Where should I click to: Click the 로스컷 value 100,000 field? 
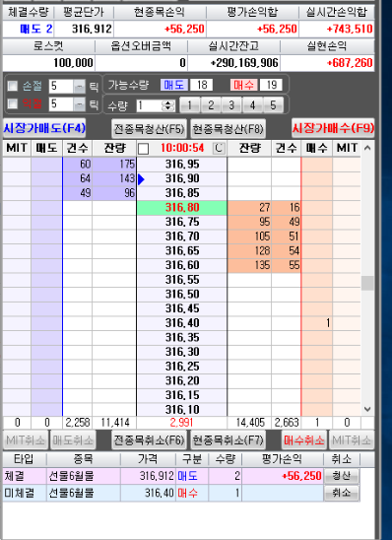(48, 63)
